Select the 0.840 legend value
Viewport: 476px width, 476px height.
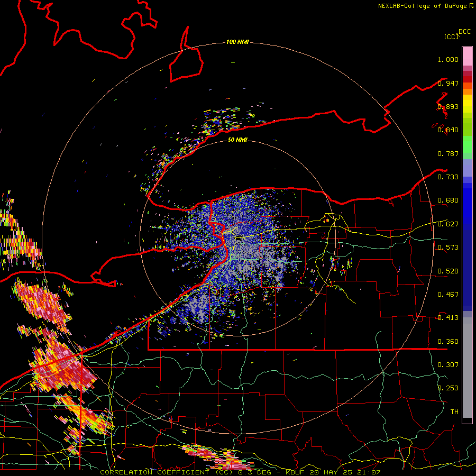pos(448,130)
